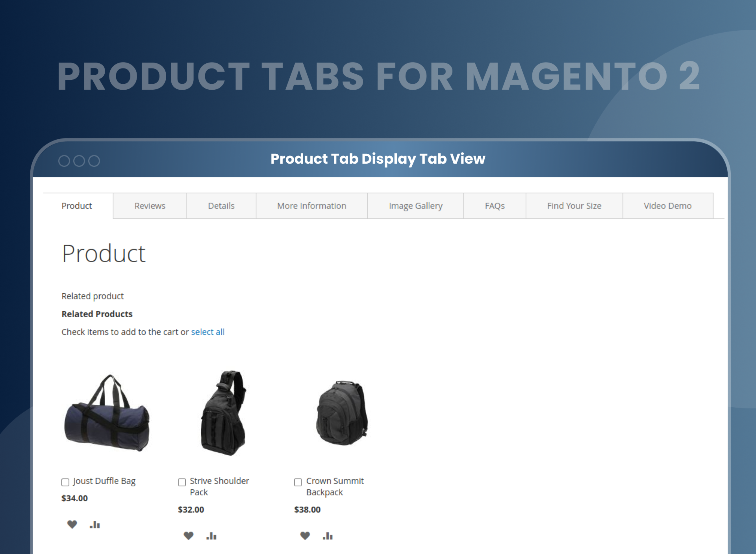Click the select all link
756x554 pixels.
(208, 332)
